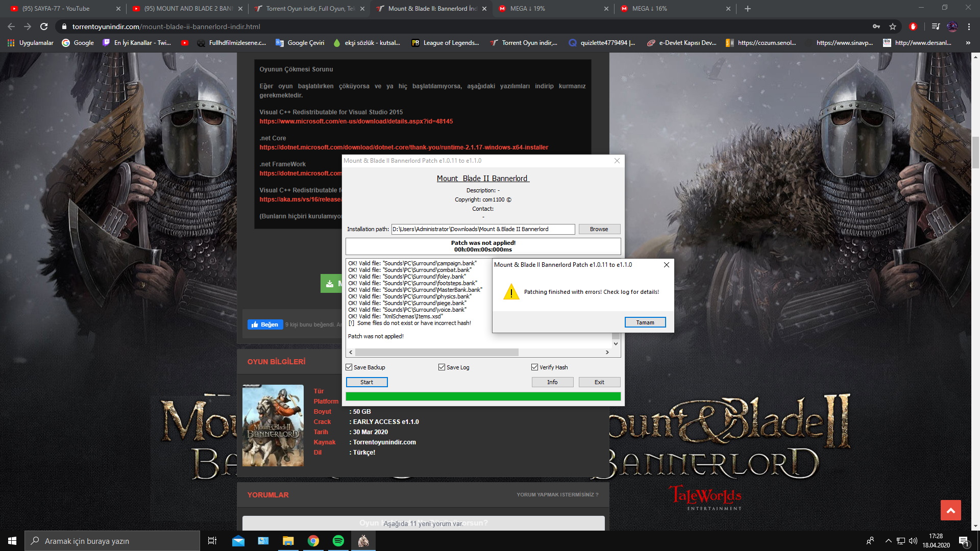Show hidden system tray icons
This screenshot has width=980, height=551.
pos(889,541)
